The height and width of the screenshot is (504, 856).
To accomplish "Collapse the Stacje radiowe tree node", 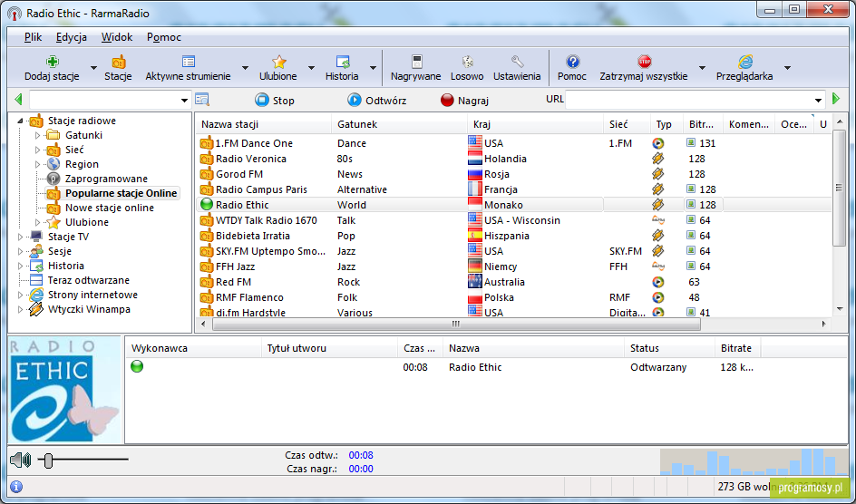I will click(x=21, y=121).
